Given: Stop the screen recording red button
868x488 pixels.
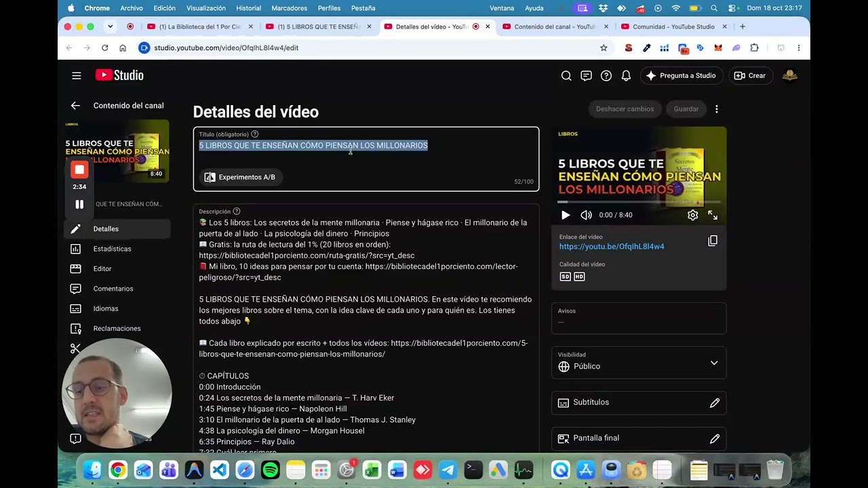Looking at the screenshot, I should pyautogui.click(x=79, y=169).
